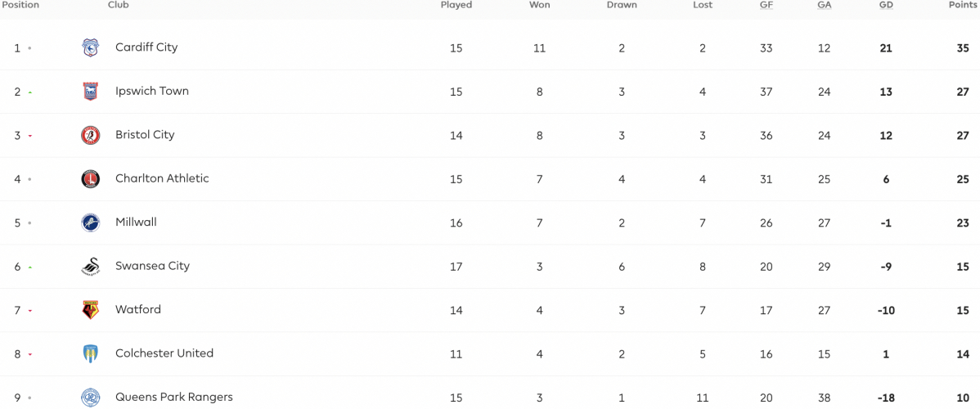Open the Charlton Athletic team name
980x409 pixels.
pyautogui.click(x=162, y=178)
